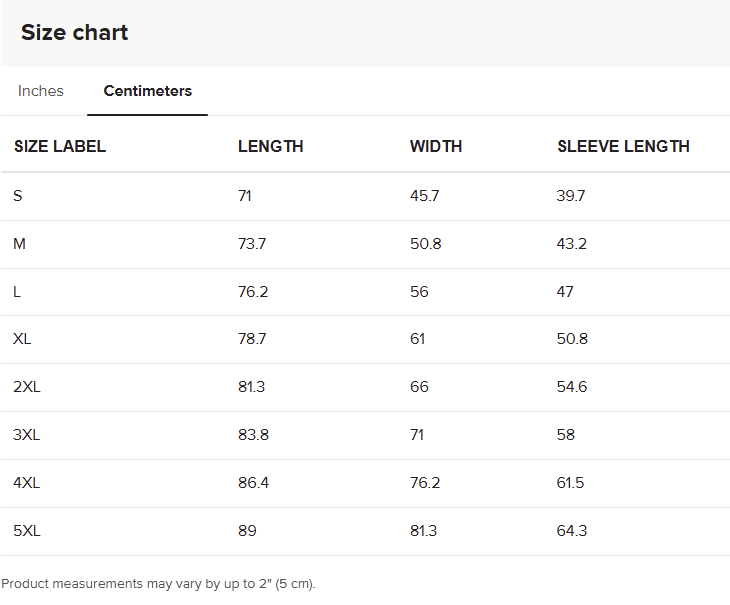730x605 pixels.
Task: Select the S size row label
Action: pos(18,196)
